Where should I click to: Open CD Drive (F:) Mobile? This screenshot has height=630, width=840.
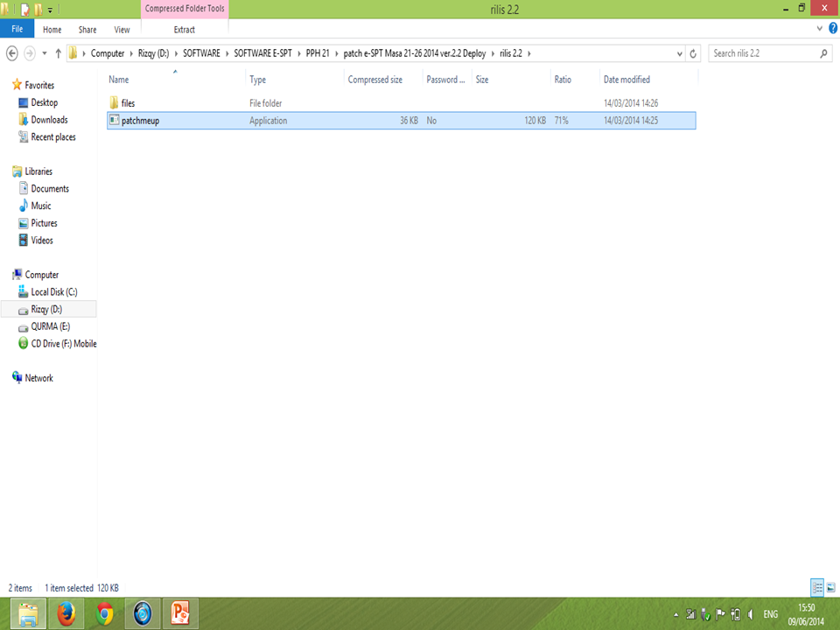[64, 343]
